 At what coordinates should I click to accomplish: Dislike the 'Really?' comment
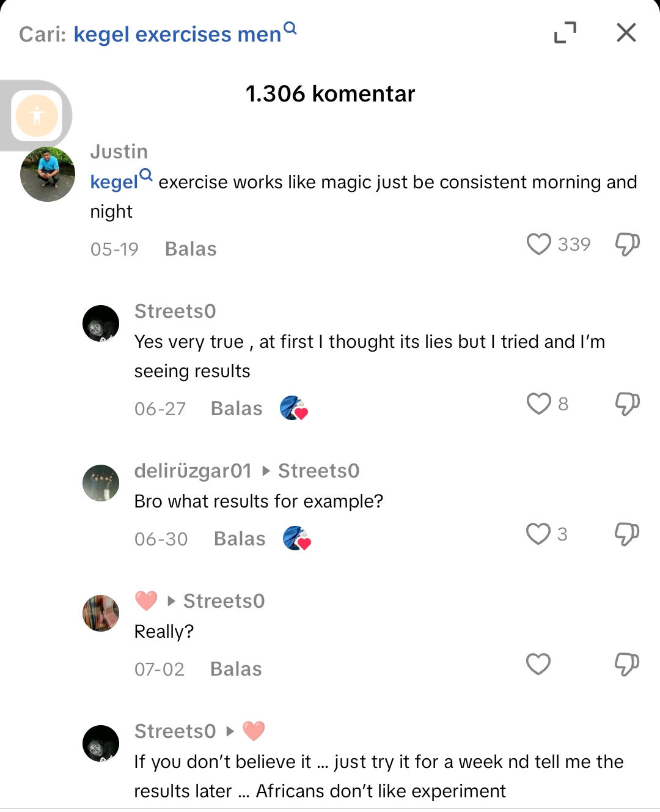click(x=627, y=665)
